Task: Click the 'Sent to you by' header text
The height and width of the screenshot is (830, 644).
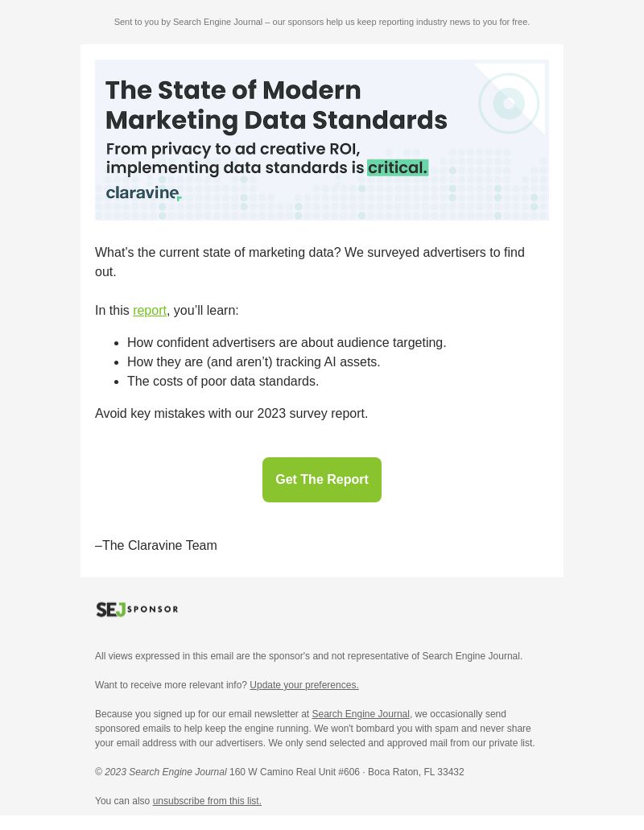Action: (322, 23)
